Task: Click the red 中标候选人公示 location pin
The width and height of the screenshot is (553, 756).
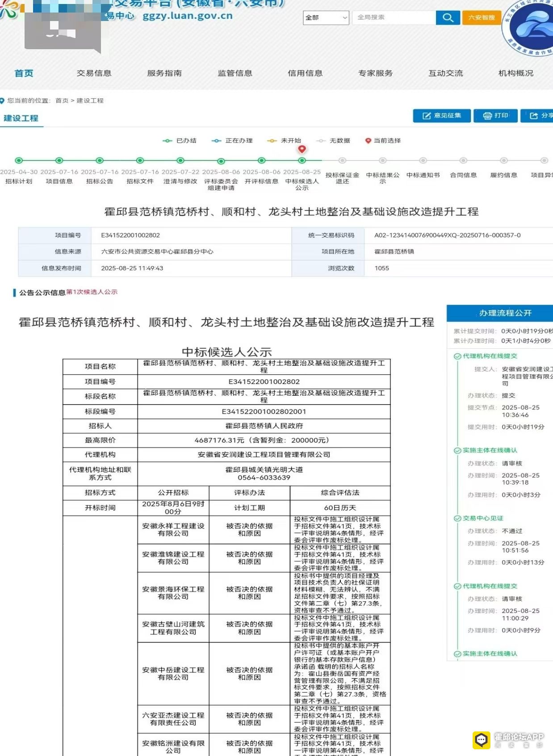Action: click(302, 150)
